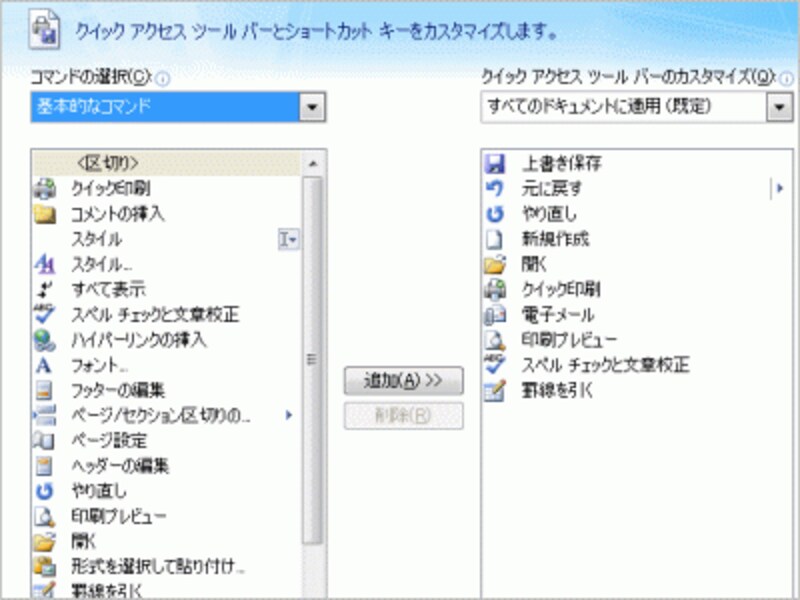Click the 電子メール envelope icon
800x600 pixels.
495,315
